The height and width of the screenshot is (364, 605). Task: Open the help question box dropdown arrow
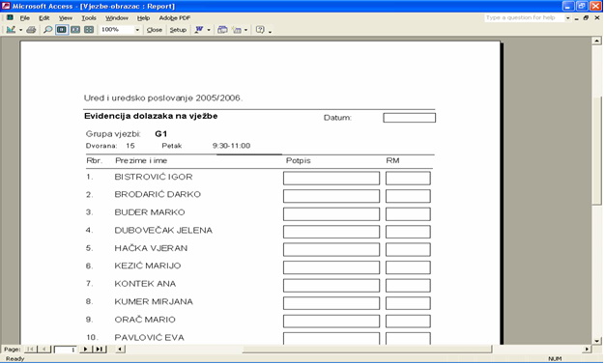[x=567, y=18]
